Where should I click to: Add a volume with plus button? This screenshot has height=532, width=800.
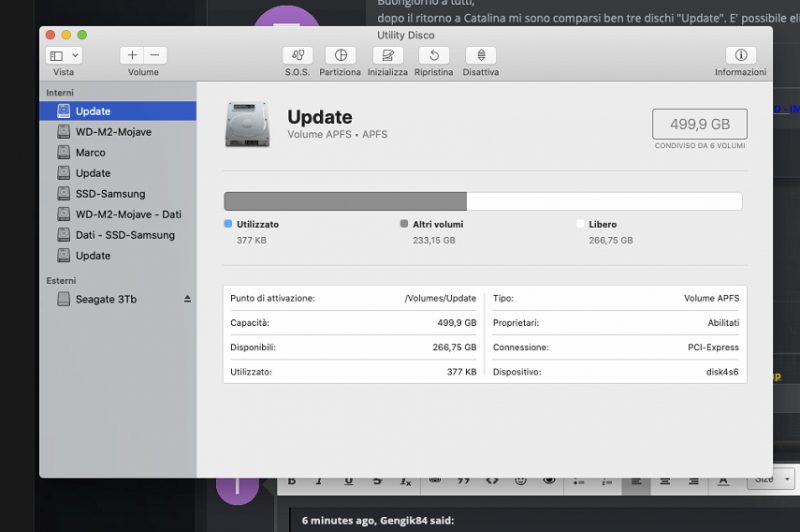[132, 56]
